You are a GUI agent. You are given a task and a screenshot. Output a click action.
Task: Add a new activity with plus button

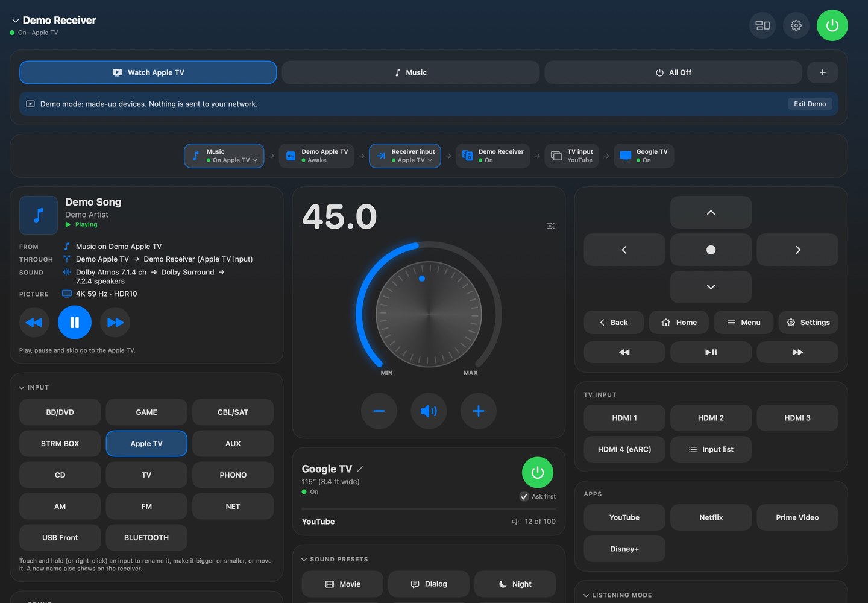point(822,72)
